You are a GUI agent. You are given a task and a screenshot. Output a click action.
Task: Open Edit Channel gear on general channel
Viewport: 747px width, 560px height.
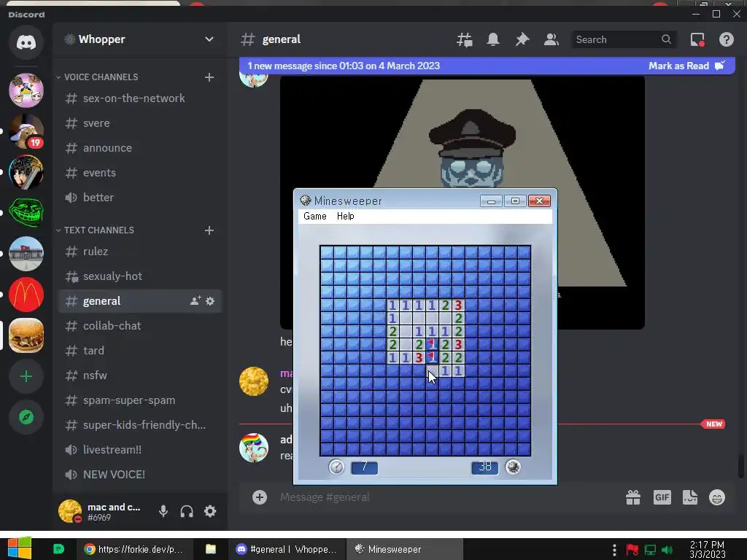pyautogui.click(x=210, y=301)
